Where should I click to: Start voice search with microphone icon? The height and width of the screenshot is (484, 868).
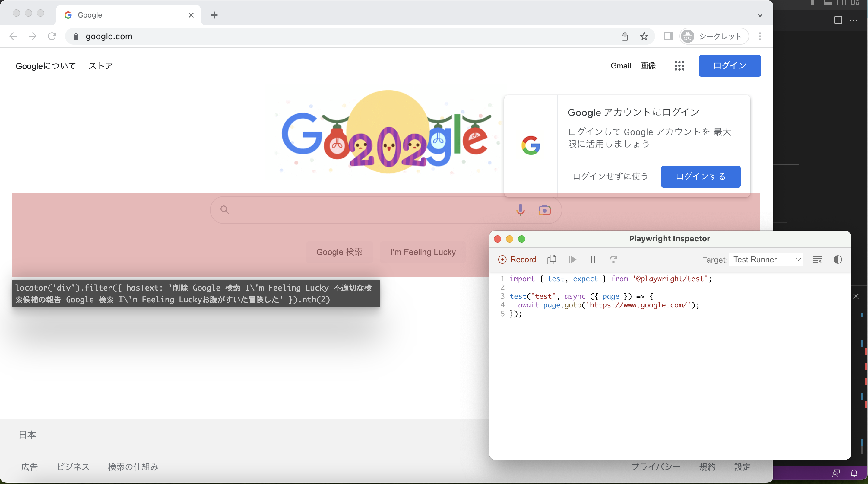[x=520, y=210]
